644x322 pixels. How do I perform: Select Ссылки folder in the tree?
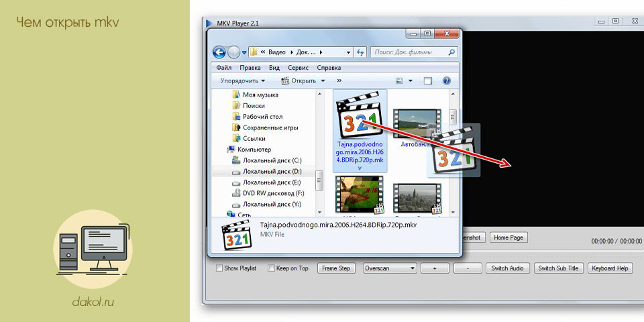[x=254, y=138]
